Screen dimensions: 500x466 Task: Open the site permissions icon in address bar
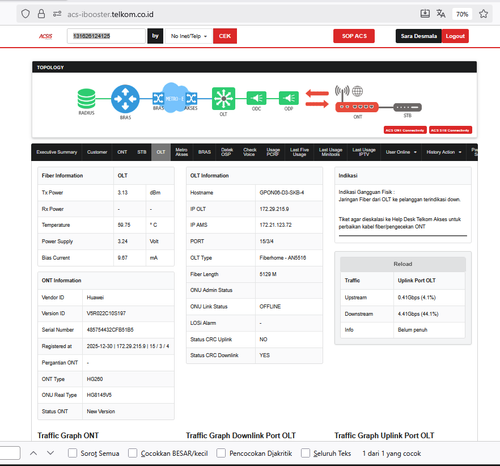[x=57, y=14]
